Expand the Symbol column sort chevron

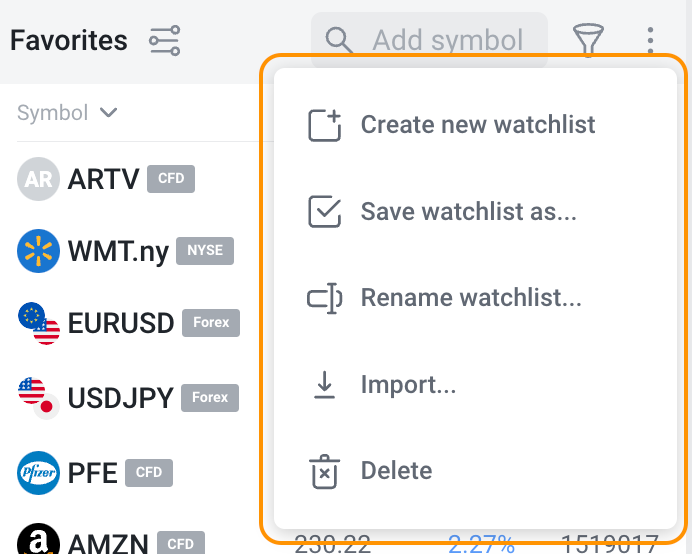click(x=109, y=113)
